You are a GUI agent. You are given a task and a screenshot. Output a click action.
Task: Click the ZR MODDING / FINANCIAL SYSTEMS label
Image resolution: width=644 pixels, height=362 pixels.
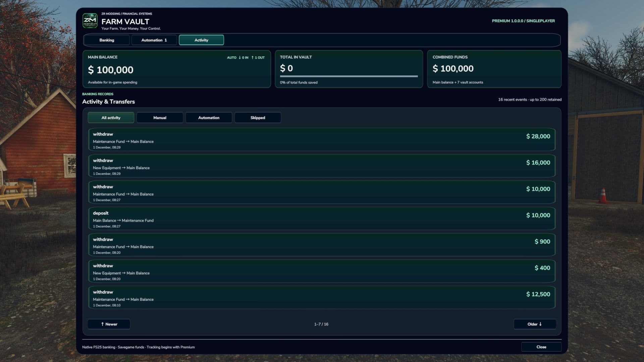coord(126,14)
